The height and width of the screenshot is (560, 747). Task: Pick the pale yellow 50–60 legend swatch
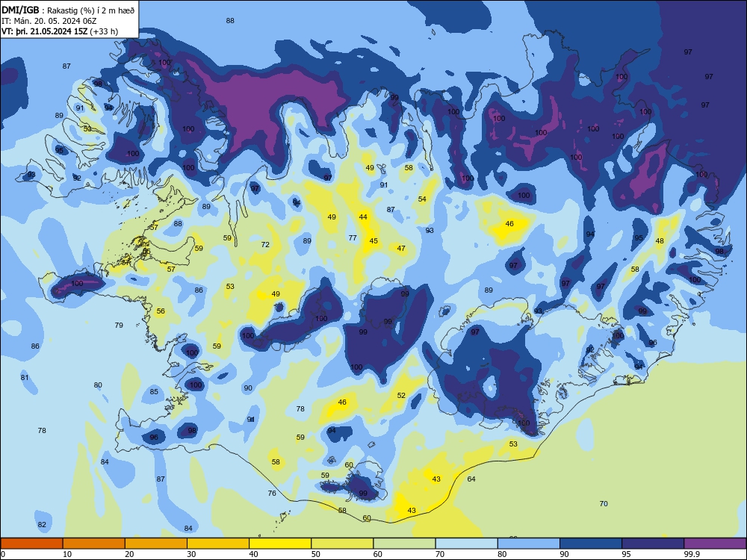(342, 544)
